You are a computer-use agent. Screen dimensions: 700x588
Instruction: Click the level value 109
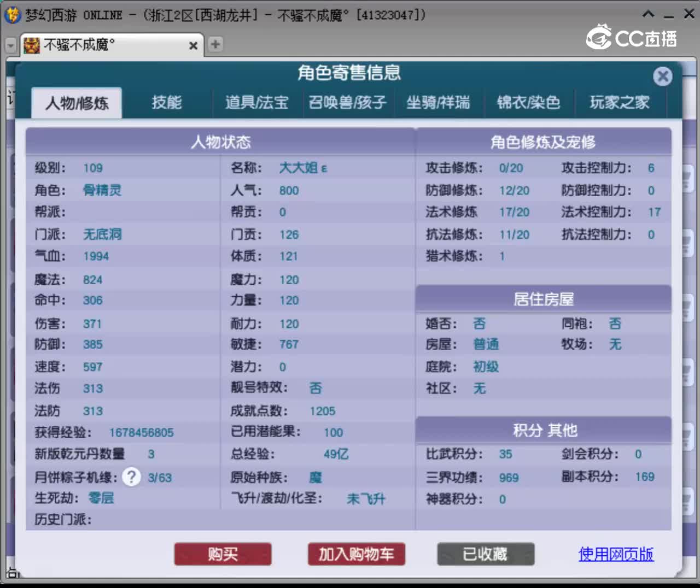(93, 168)
